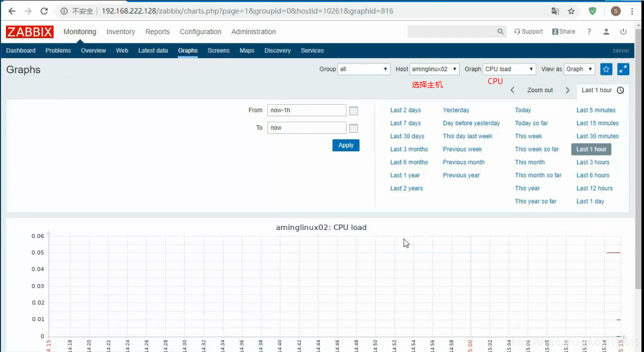Open Zabbix Support link
The image size is (644, 352).
coord(529,31)
